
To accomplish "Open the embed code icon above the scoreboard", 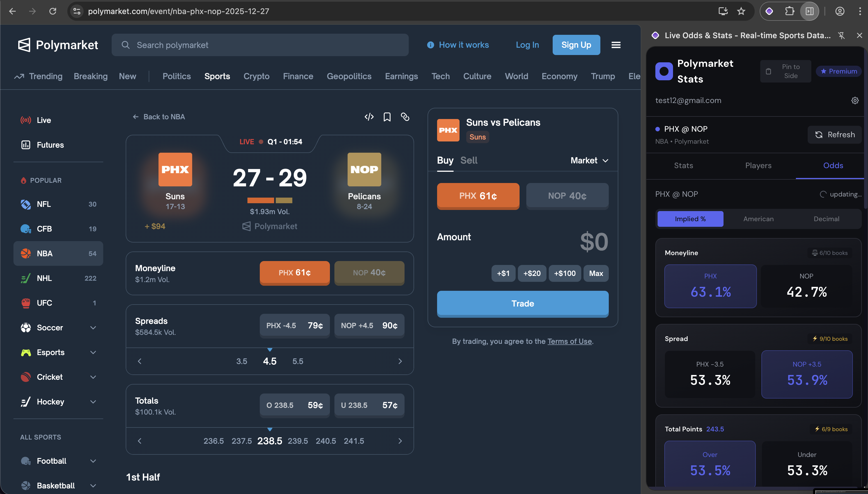I will click(x=369, y=117).
